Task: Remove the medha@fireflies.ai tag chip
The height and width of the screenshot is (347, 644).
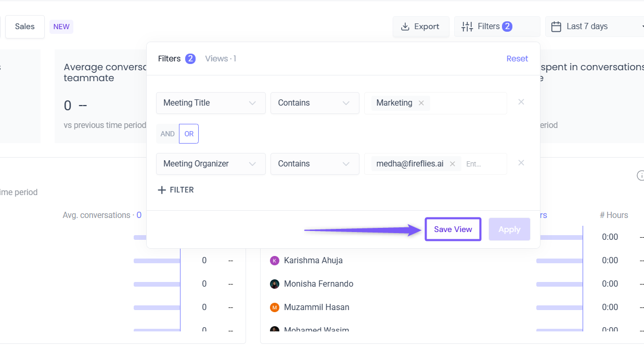Action: coord(453,164)
